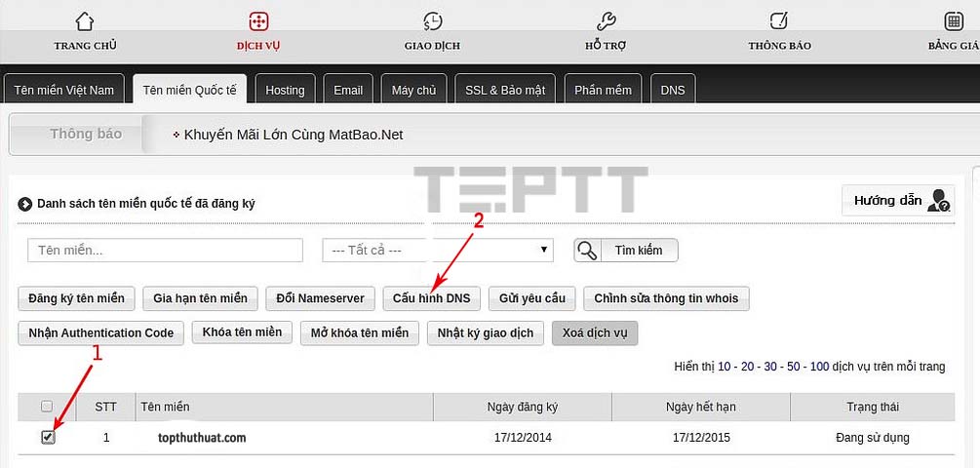Click the Khóa tên miền button
This screenshot has height=468, width=980.
point(242,331)
